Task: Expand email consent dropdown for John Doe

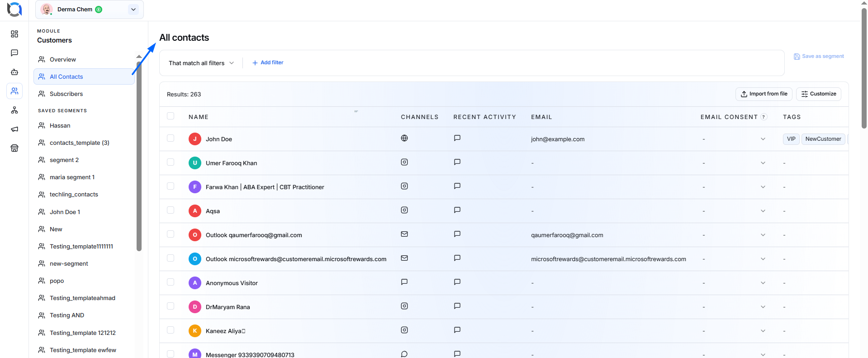Action: click(763, 139)
